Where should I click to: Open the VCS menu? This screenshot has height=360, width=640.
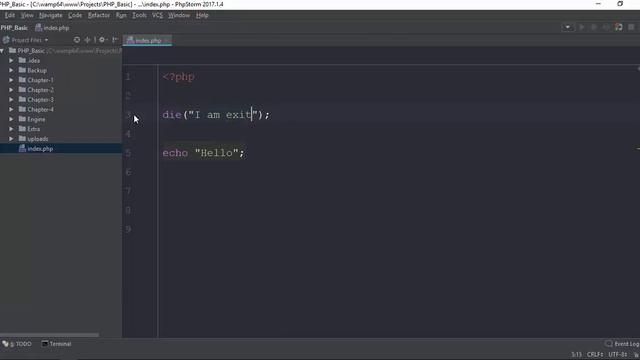click(157, 15)
